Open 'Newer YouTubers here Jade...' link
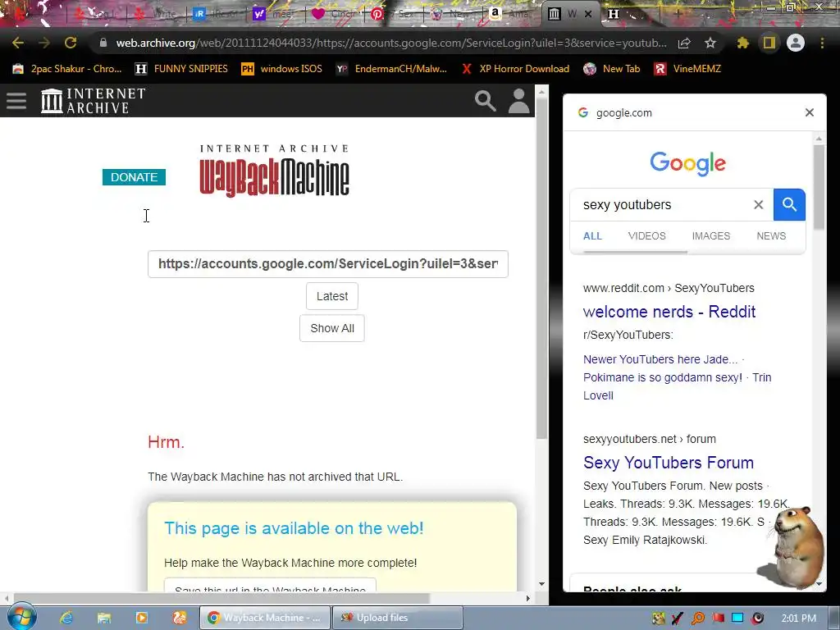The image size is (840, 630). pos(660,359)
